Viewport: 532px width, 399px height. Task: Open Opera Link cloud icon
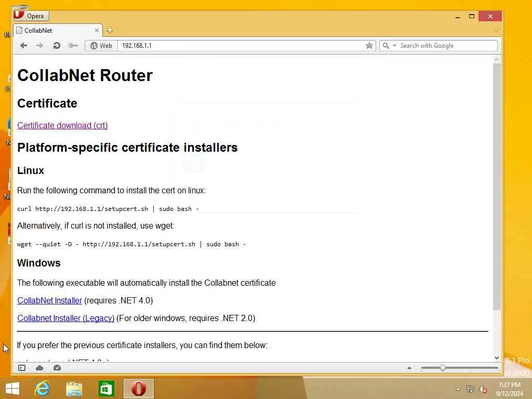[x=39, y=368]
